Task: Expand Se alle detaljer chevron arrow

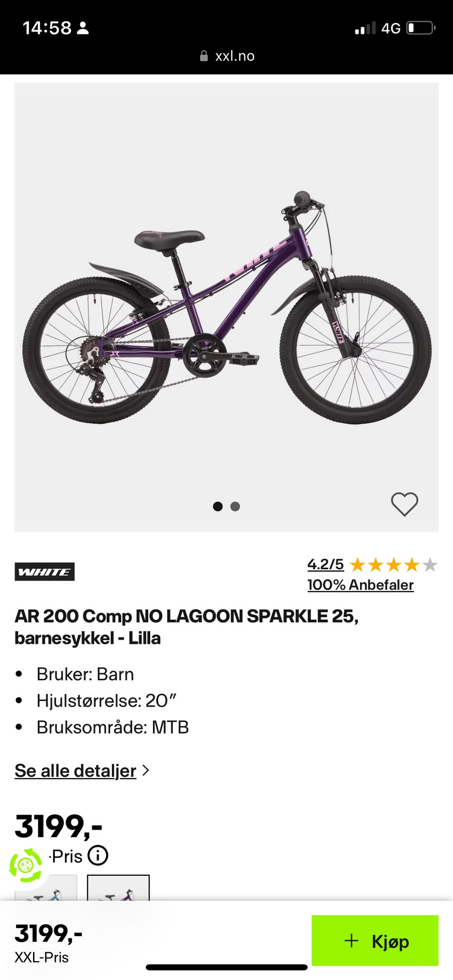Action: coord(146,770)
